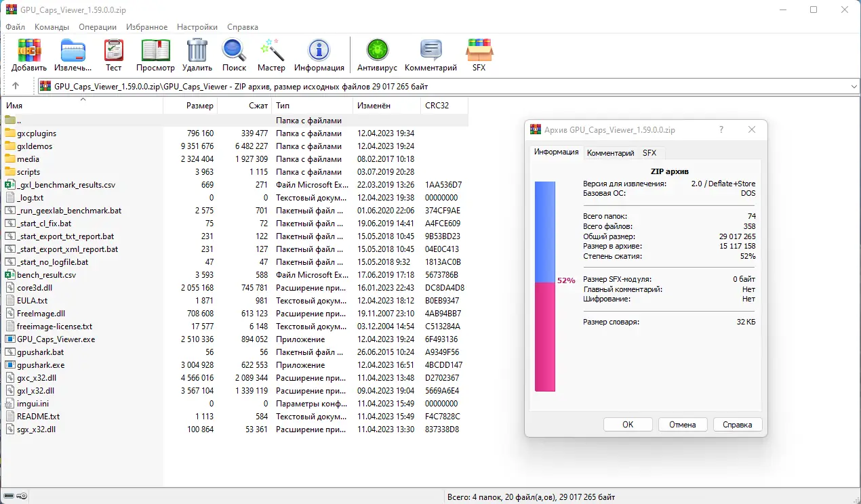
Task: Open the Файл menu
Action: (x=15, y=27)
